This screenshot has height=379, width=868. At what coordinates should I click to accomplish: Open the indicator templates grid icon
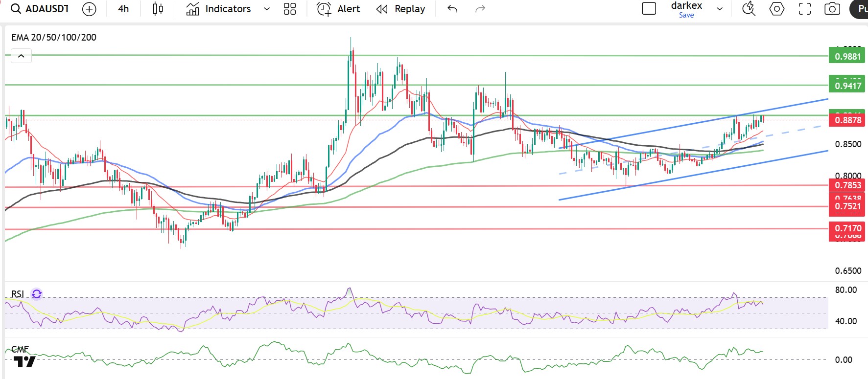click(x=290, y=9)
